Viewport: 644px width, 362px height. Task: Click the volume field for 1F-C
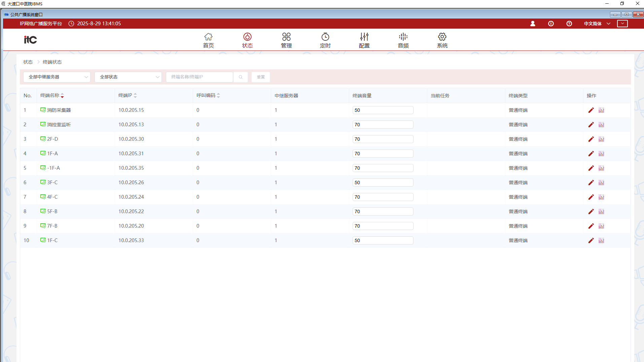[x=383, y=240]
